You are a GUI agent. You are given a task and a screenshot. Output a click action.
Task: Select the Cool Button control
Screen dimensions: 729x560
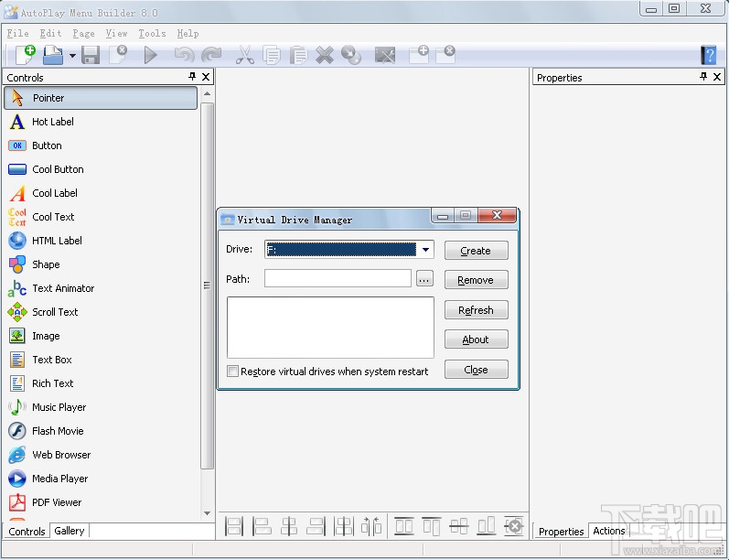pyautogui.click(x=101, y=169)
